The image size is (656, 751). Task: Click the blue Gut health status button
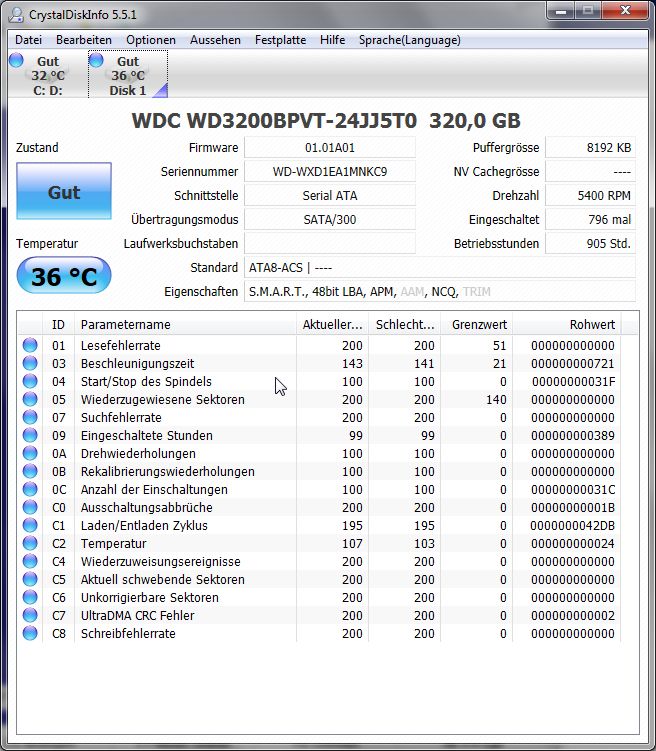tap(64, 191)
